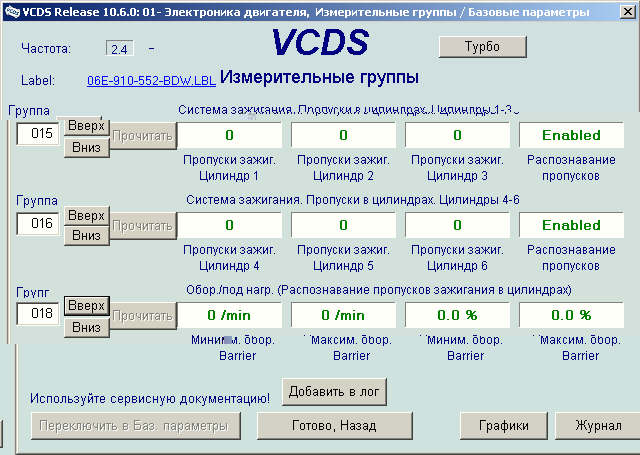The width and height of the screenshot is (640, 455).
Task: Click the group 018 number field
Action: coord(38,313)
